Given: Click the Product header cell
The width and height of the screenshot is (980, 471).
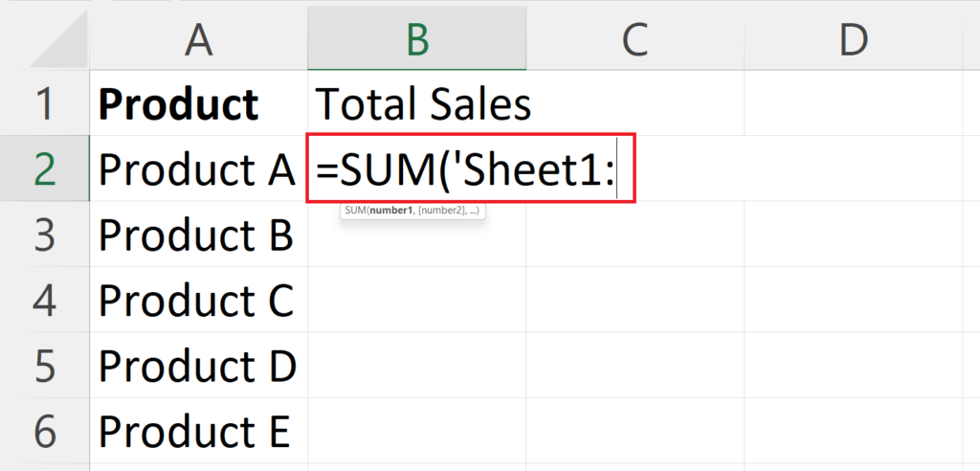Looking at the screenshot, I should tap(198, 103).
